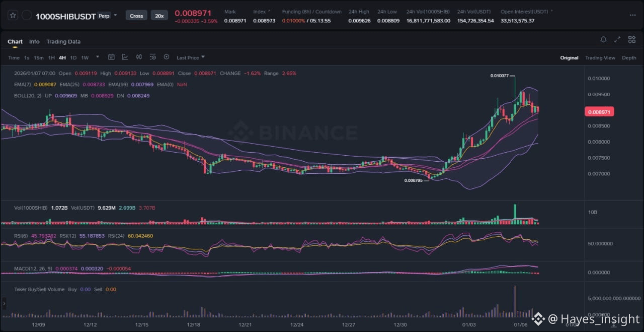Viewport: 644px width, 332px height.
Task: Click the 10B volume axis label
Action: pyautogui.click(x=593, y=213)
